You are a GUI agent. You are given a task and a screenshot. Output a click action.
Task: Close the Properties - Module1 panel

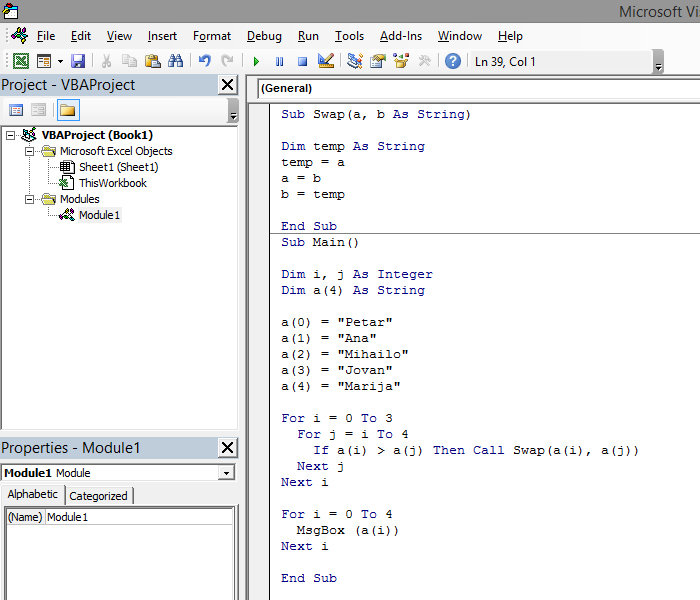point(227,447)
